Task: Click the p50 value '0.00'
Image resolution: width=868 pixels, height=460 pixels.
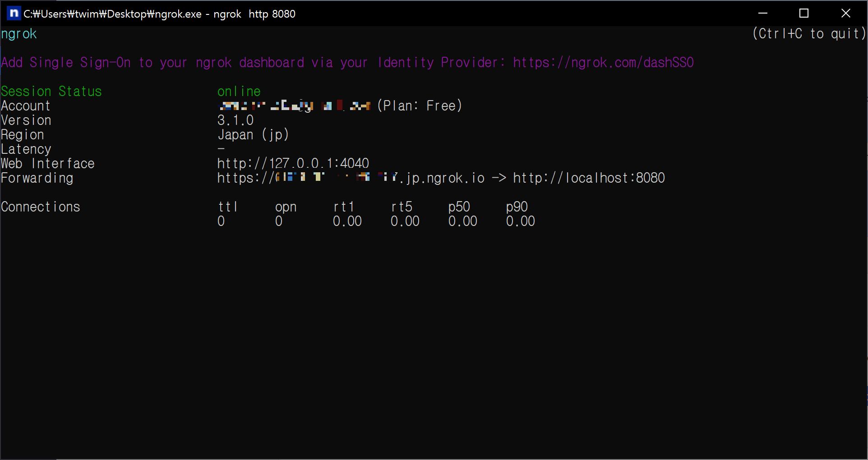Action: 463,221
